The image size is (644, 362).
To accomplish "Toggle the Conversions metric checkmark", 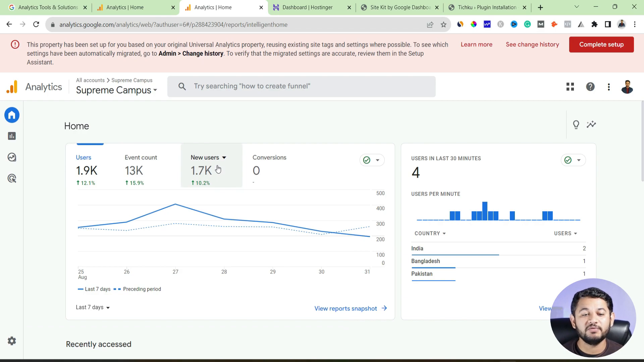I will pyautogui.click(x=367, y=160).
